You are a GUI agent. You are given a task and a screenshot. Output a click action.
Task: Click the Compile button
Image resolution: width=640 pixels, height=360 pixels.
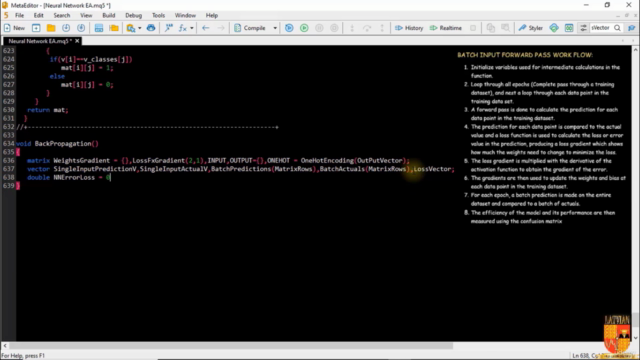click(250, 28)
